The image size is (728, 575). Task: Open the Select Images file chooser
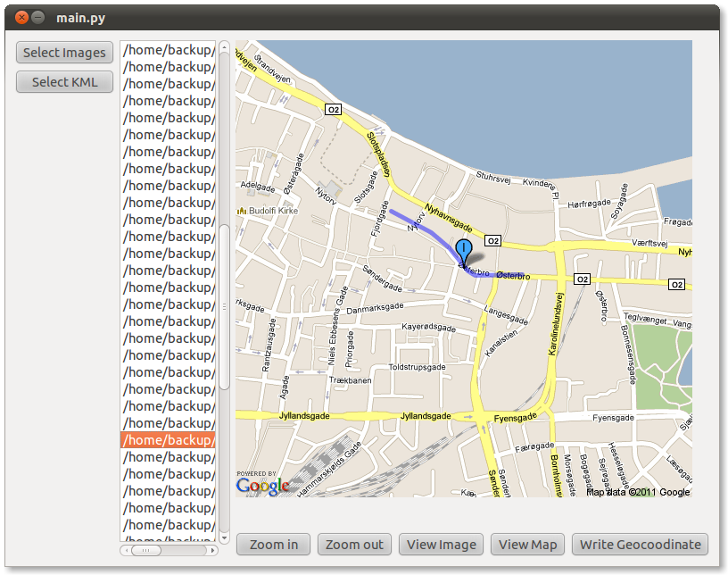[x=64, y=53]
